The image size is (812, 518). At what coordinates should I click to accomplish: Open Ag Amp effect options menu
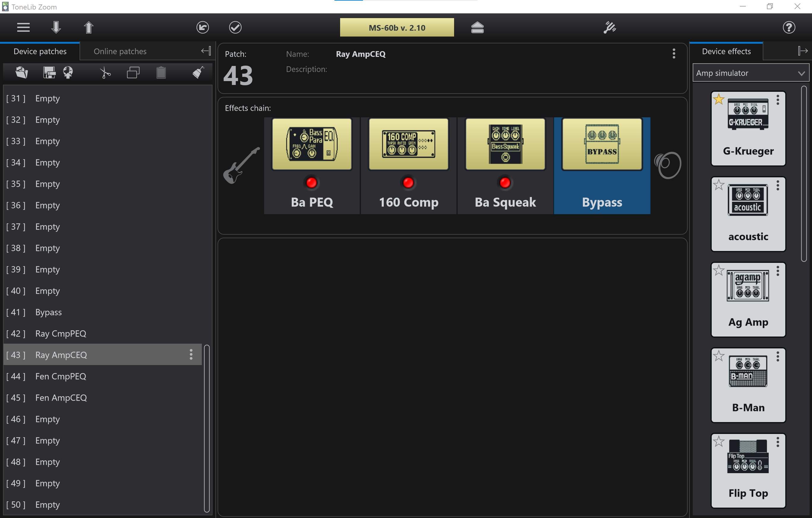point(778,271)
